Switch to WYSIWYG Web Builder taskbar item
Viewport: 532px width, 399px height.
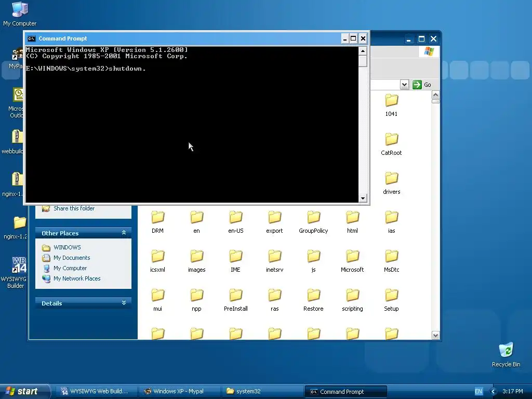(96, 391)
